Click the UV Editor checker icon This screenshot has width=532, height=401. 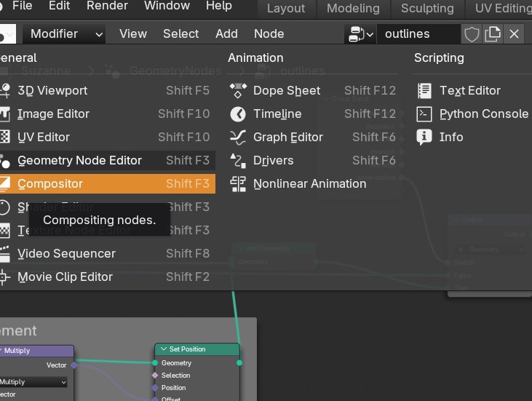5,137
